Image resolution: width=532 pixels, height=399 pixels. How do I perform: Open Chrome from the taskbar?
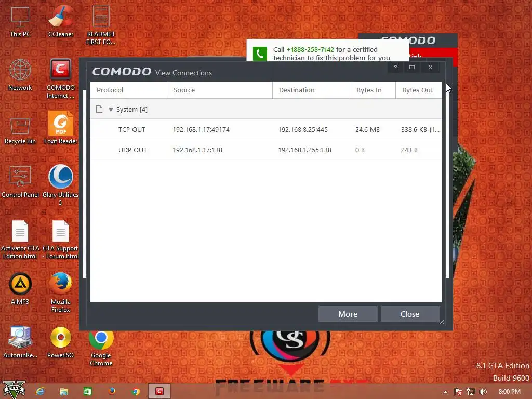(x=136, y=392)
